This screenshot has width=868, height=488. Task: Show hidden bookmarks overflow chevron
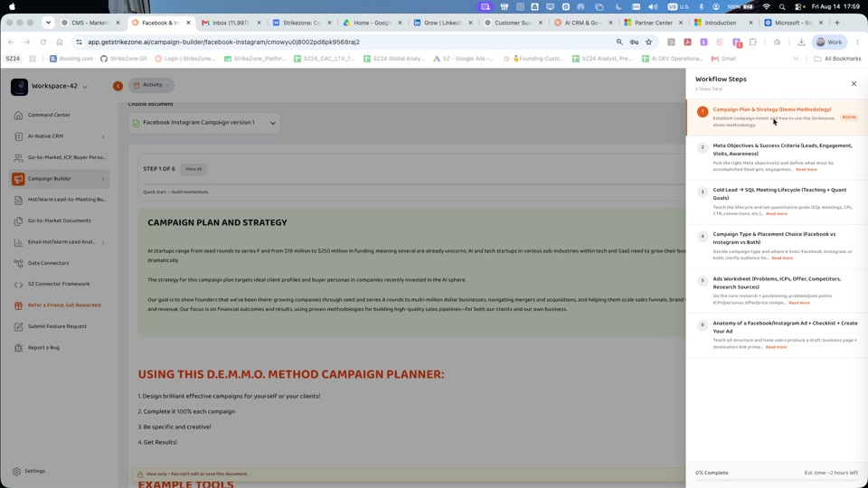796,59
